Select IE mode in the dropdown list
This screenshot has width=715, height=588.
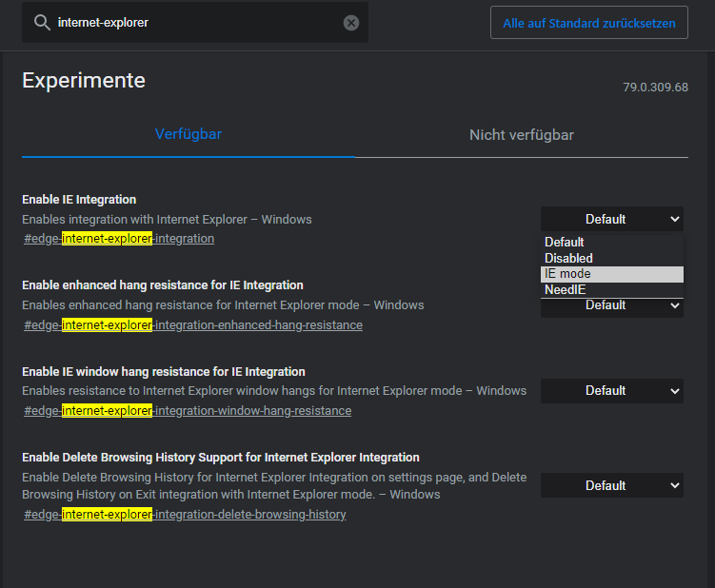click(567, 274)
